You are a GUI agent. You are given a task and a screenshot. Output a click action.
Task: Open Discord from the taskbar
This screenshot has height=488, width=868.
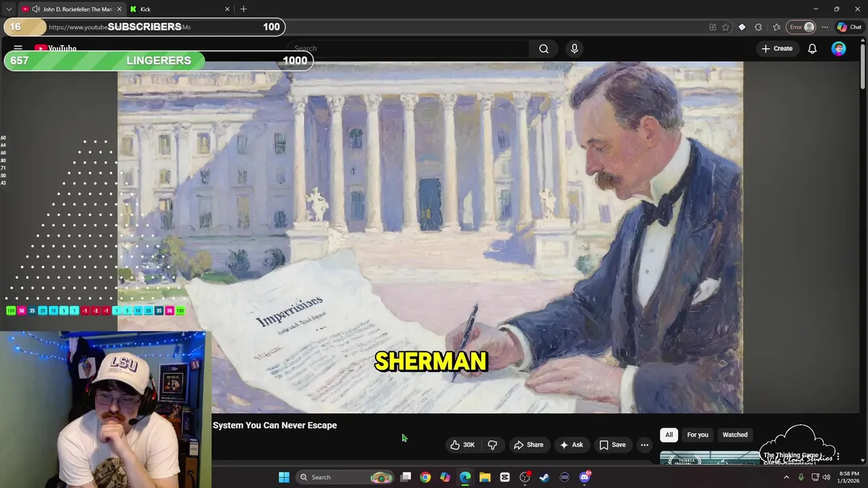click(x=585, y=477)
